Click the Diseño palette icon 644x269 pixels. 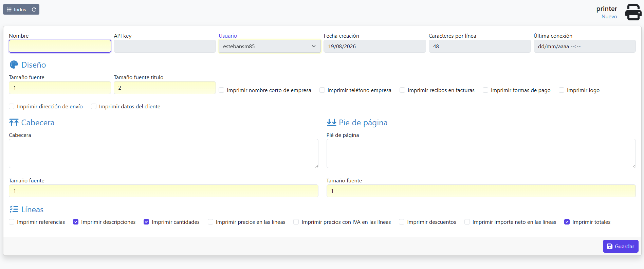14,65
